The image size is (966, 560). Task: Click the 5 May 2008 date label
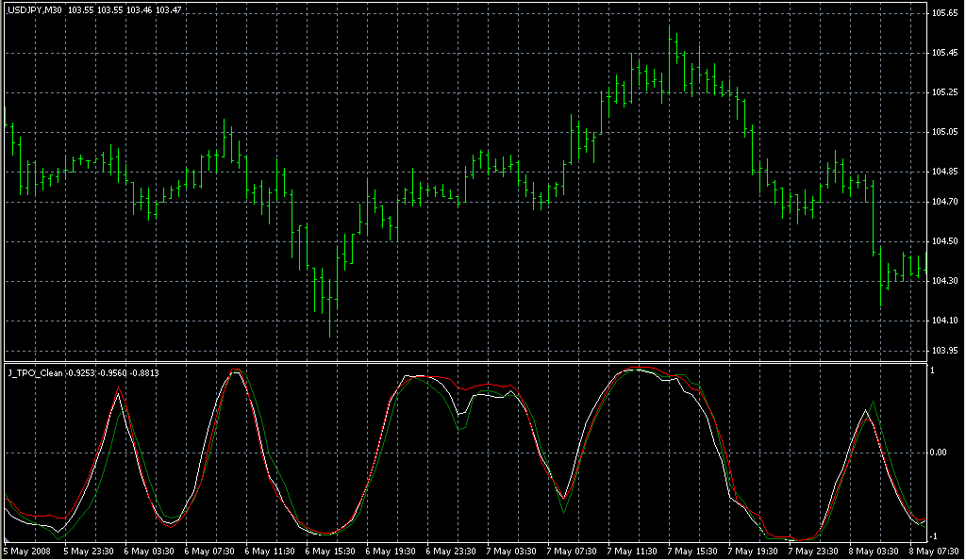(x=26, y=552)
